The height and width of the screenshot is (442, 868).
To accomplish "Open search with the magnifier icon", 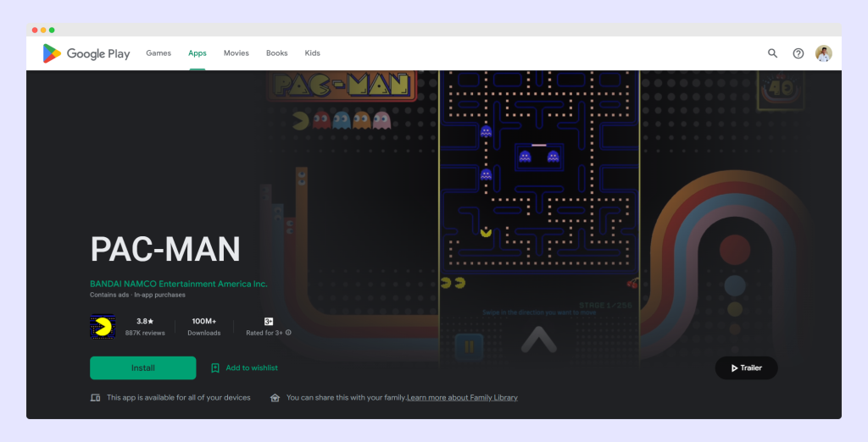I will point(772,53).
